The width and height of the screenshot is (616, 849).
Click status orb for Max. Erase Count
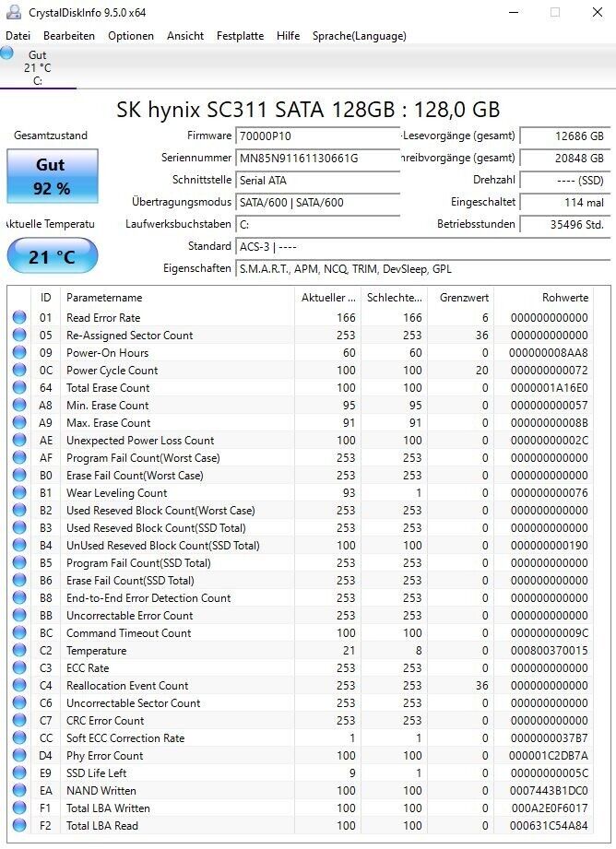coord(19,422)
